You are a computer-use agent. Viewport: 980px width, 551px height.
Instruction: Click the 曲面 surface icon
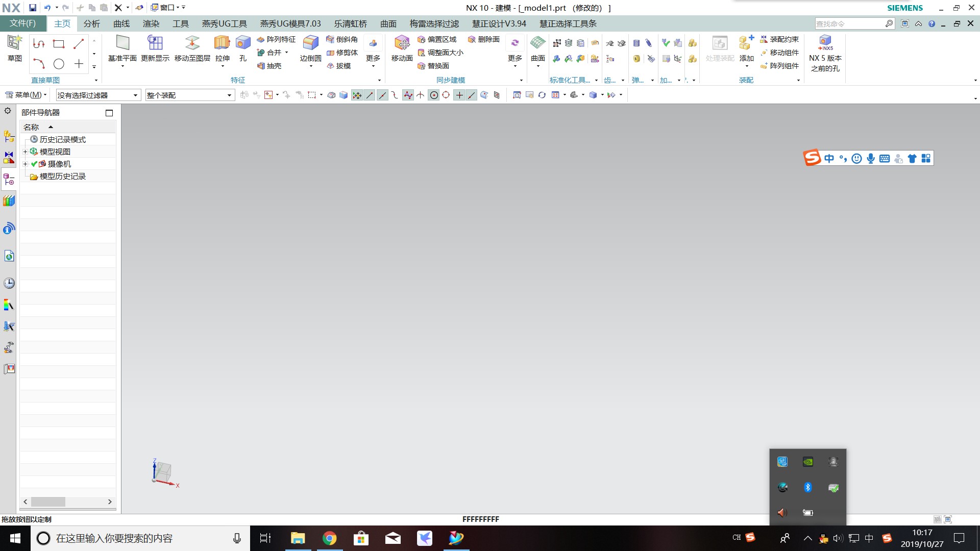(x=537, y=43)
